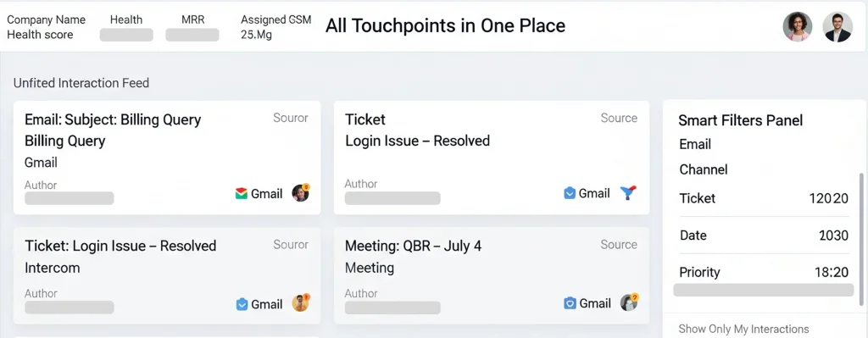The image size is (868, 338).
Task: Click the Smart Filters Panel vertical scrollbar
Action: point(861,239)
